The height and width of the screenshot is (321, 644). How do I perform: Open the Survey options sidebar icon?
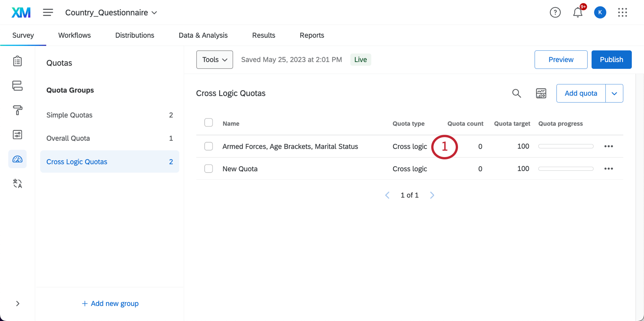pyautogui.click(x=17, y=135)
